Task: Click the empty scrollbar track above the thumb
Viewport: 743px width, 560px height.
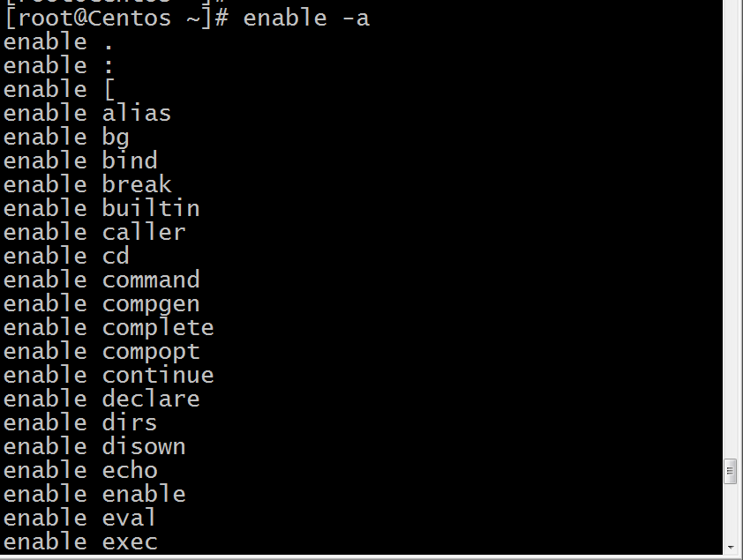Action: 730,228
